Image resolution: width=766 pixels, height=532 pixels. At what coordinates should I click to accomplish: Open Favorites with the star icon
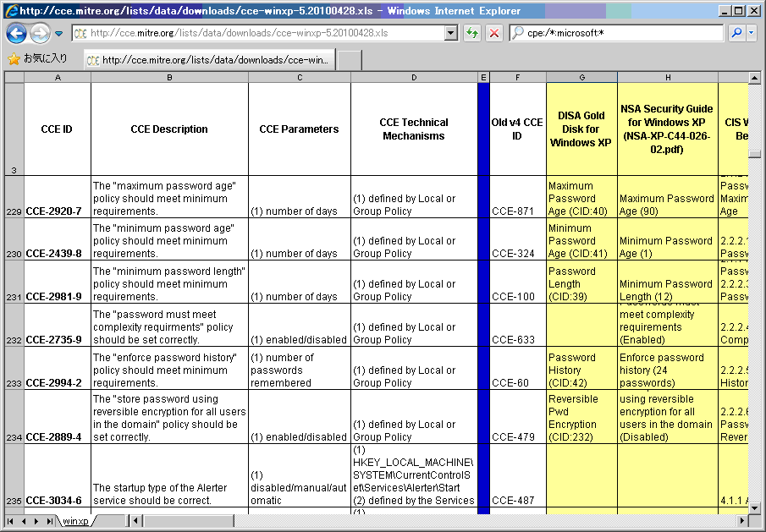14,59
